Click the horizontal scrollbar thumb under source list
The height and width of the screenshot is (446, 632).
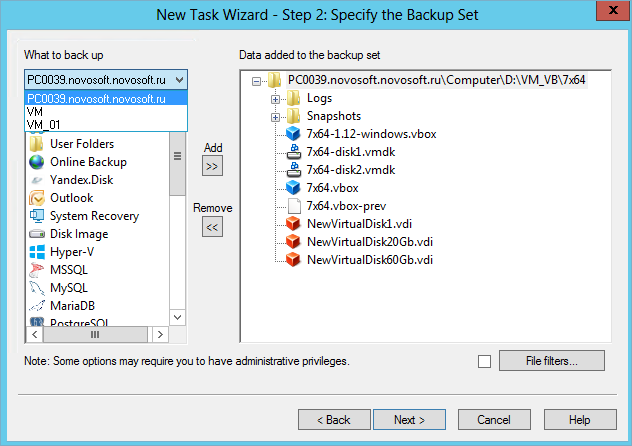95,334
